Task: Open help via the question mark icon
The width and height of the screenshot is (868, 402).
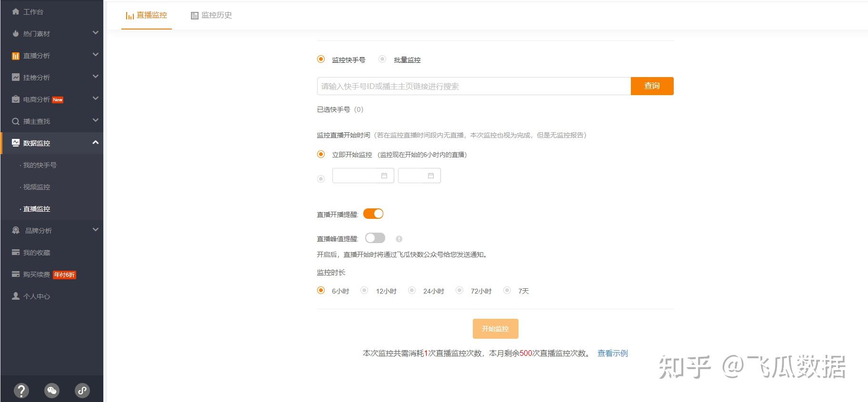Action: tap(21, 391)
